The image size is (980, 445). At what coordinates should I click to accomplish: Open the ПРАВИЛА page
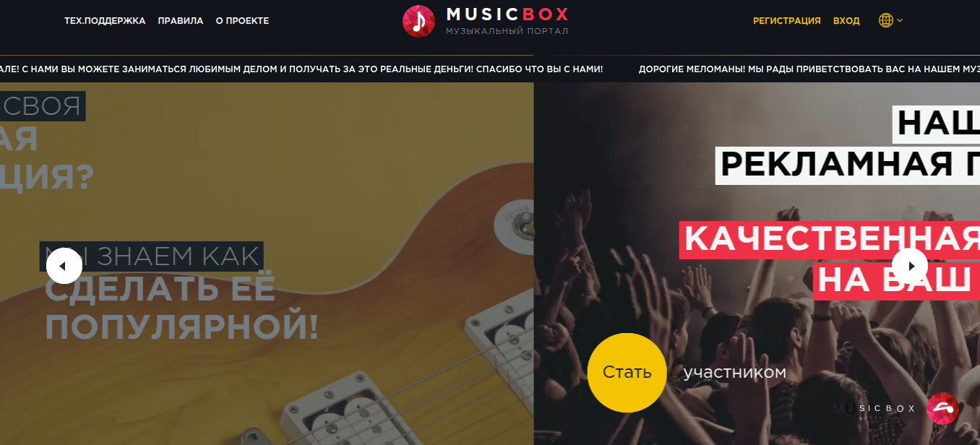tap(181, 21)
